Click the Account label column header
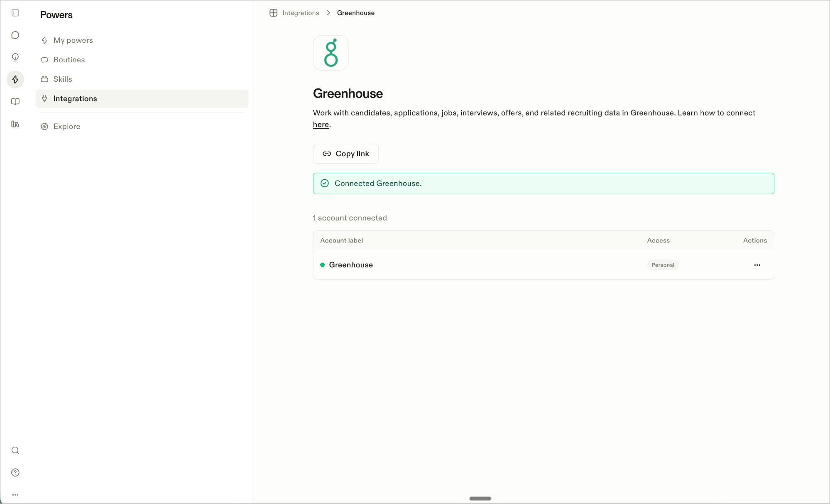This screenshot has width=830, height=504. [341, 240]
